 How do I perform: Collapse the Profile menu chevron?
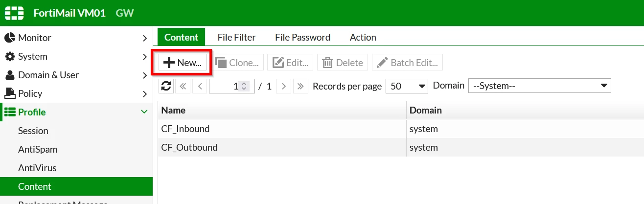tap(144, 112)
